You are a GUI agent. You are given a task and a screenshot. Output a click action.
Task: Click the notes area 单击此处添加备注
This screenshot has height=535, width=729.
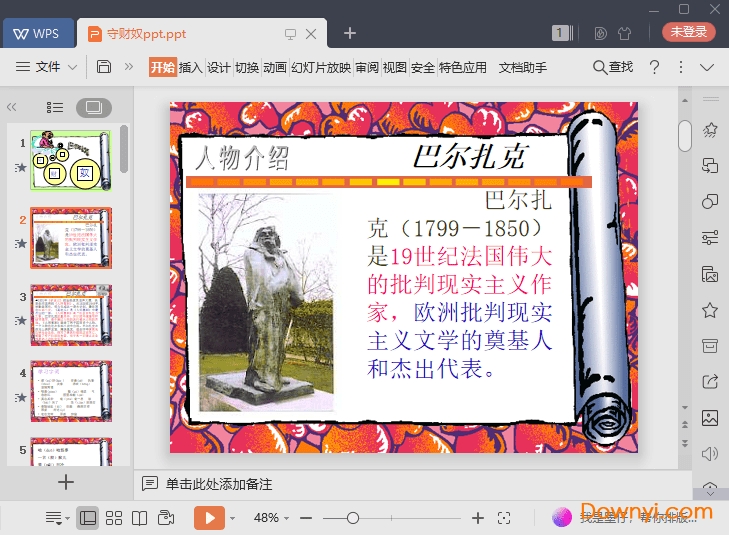[x=219, y=484]
